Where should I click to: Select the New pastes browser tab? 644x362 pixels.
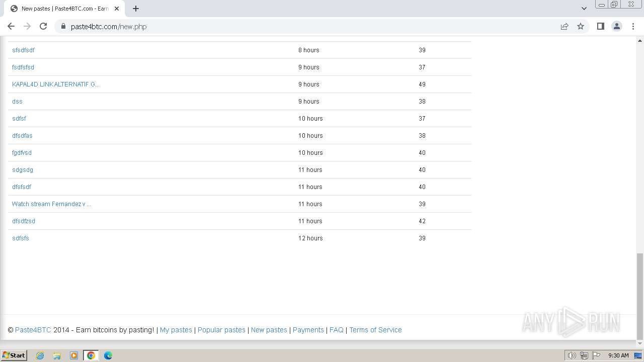click(x=64, y=9)
